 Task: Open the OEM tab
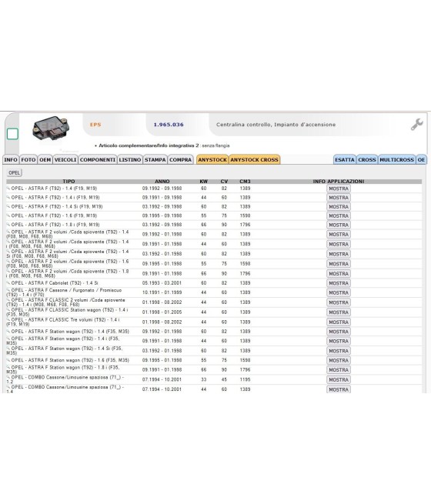point(45,160)
